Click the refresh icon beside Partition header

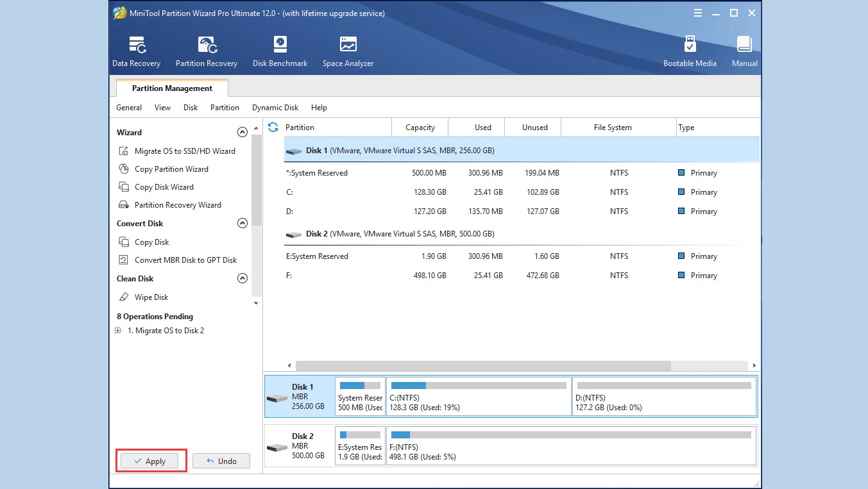pyautogui.click(x=273, y=127)
